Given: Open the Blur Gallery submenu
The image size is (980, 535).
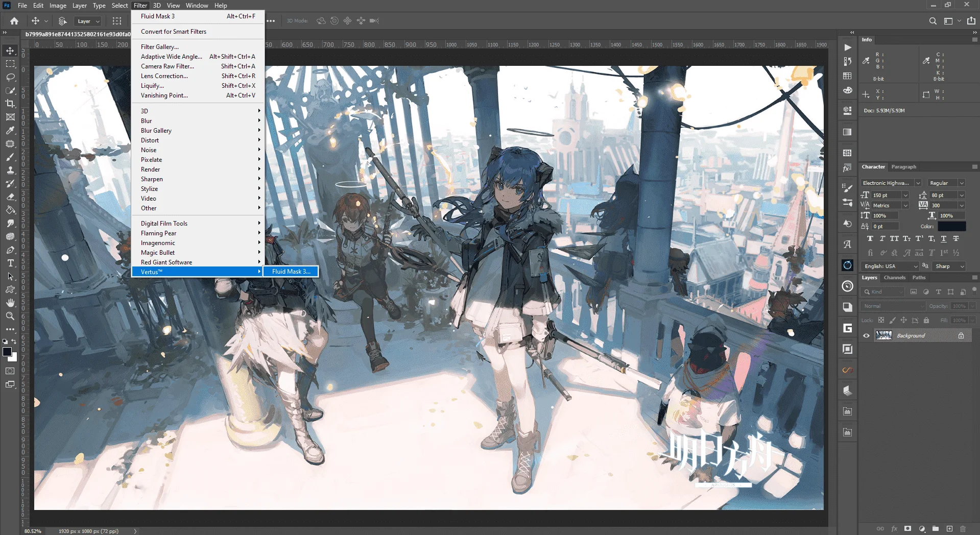Looking at the screenshot, I should coord(198,131).
